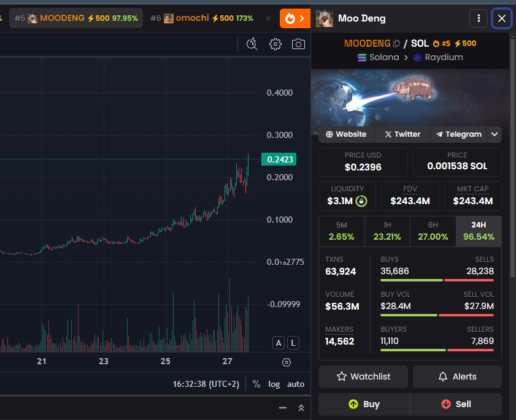
Task: Click the price scale settings hexagon icon
Action: 287,362
